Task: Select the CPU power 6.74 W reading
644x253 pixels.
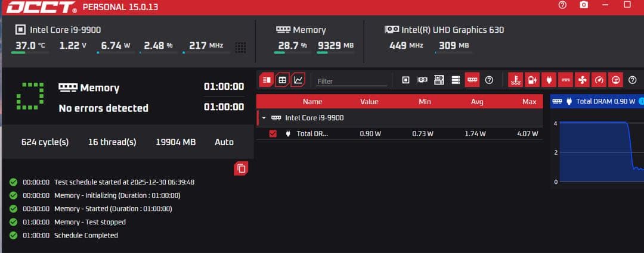Action: (116, 45)
